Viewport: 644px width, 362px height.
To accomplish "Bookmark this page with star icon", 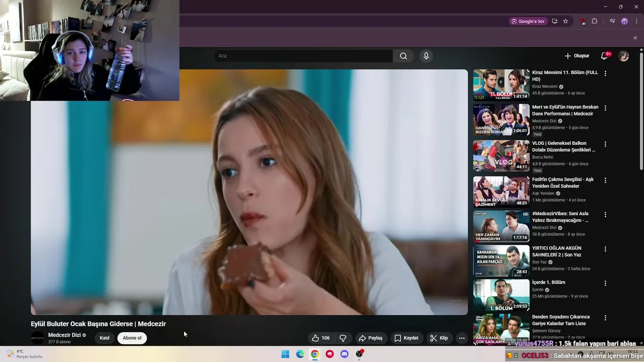I will point(566,21).
